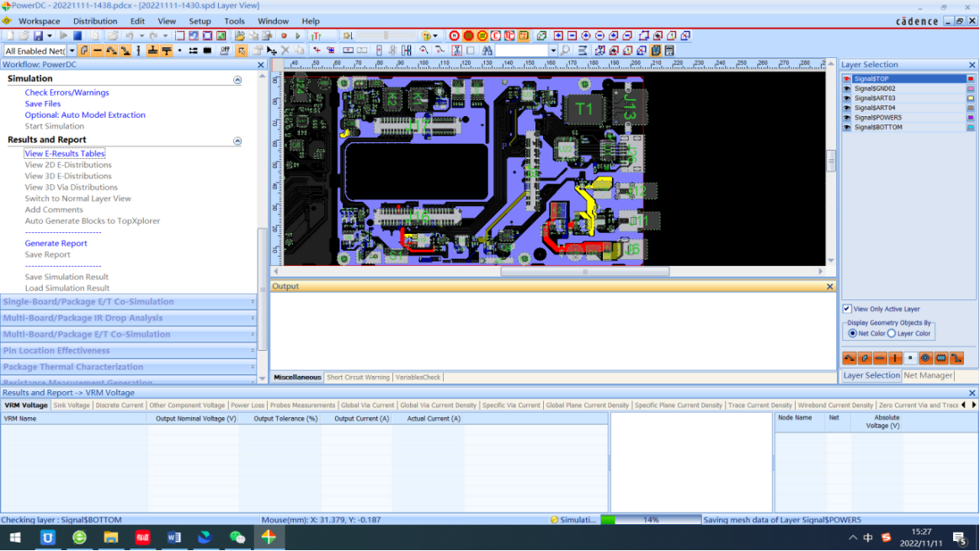Image resolution: width=980 pixels, height=551 pixels.
Task: Click the green bar chart icon
Action: pyautogui.click(x=317, y=35)
